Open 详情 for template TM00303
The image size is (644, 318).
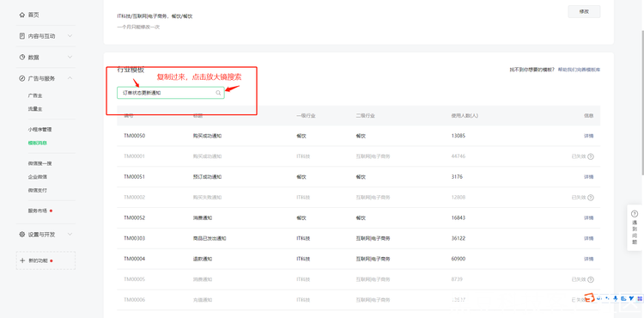tap(588, 239)
